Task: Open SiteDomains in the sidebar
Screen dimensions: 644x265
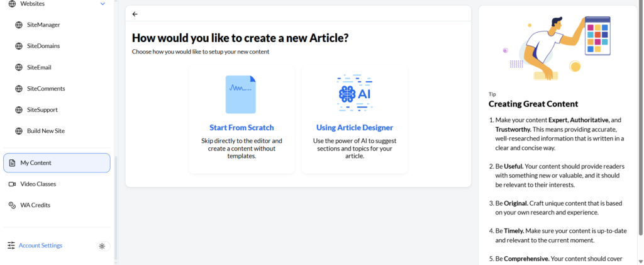Action: 43,46
